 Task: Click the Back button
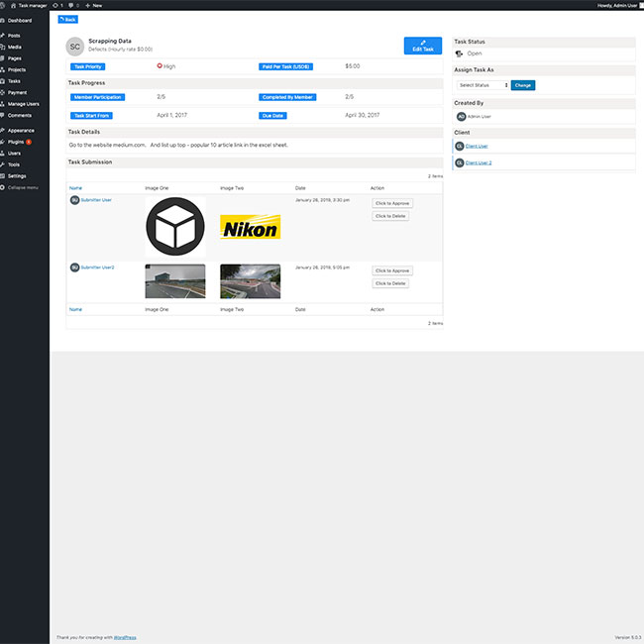(67, 19)
